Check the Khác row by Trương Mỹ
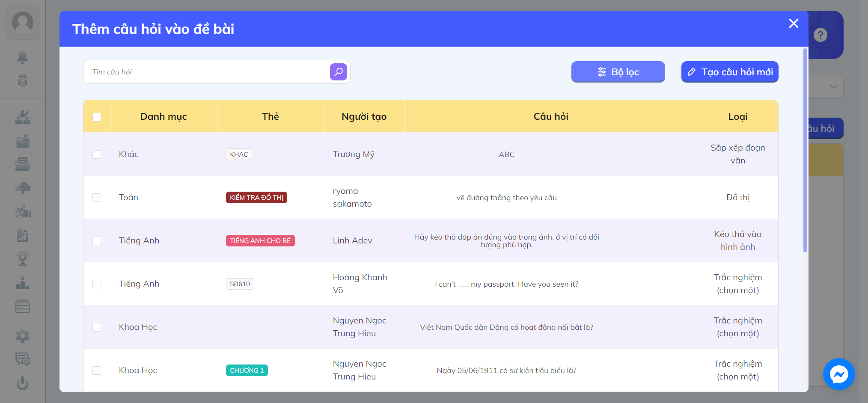This screenshot has width=868, height=403. [x=97, y=154]
